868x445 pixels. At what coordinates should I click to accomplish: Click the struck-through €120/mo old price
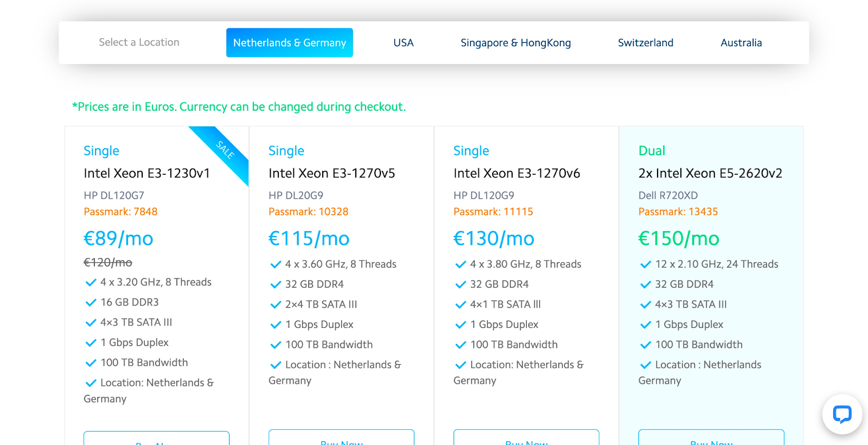coord(107,263)
